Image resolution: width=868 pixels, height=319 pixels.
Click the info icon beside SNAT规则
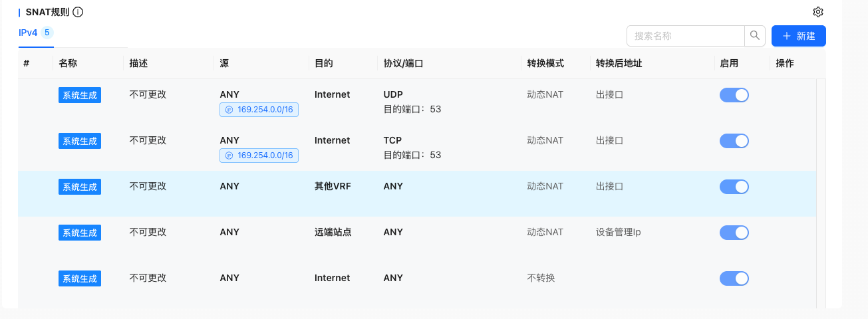click(x=78, y=12)
